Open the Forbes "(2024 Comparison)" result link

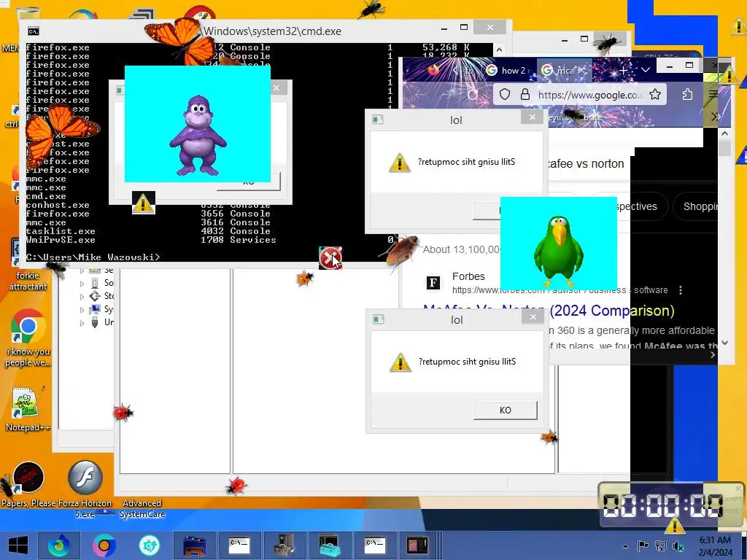coord(612,311)
